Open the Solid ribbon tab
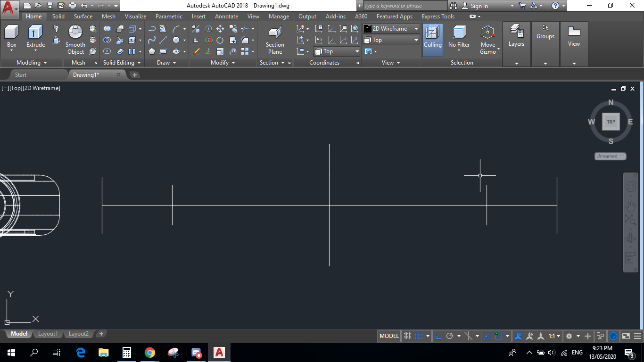Viewport: 644px width, 362px height. [58, 16]
